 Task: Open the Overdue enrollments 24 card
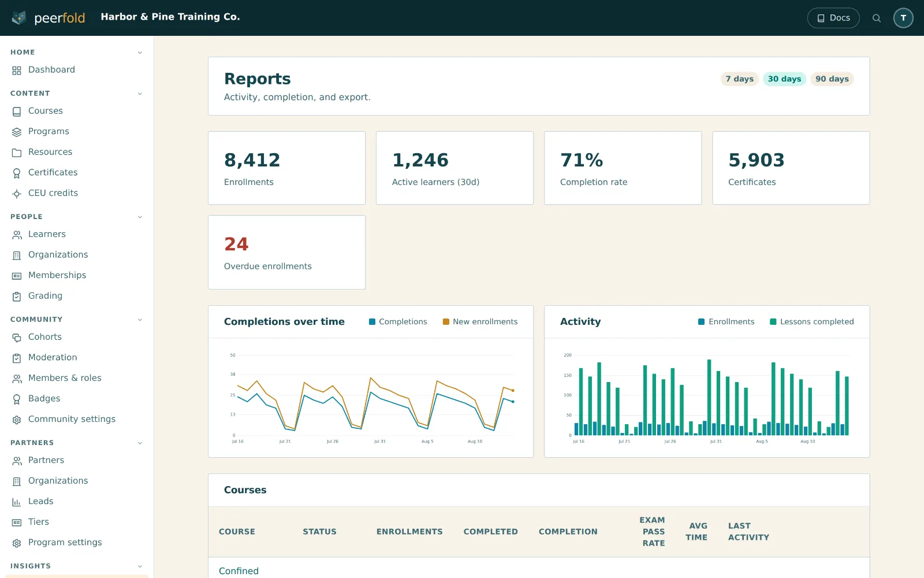(286, 252)
